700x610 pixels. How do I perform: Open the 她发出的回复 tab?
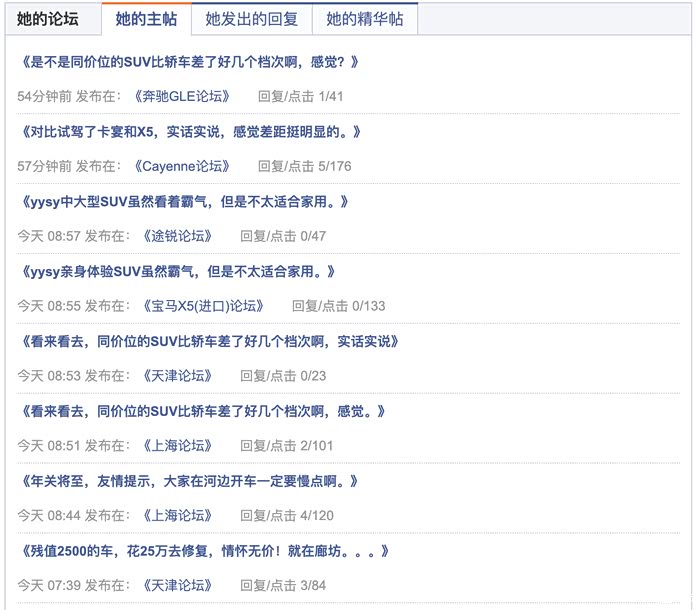pos(251,18)
